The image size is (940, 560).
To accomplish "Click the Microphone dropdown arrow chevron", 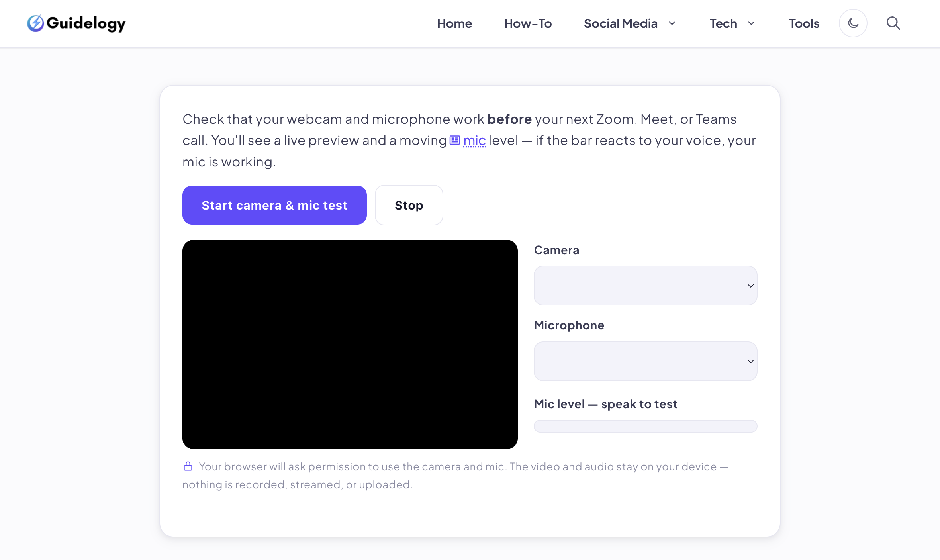I will 750,361.
